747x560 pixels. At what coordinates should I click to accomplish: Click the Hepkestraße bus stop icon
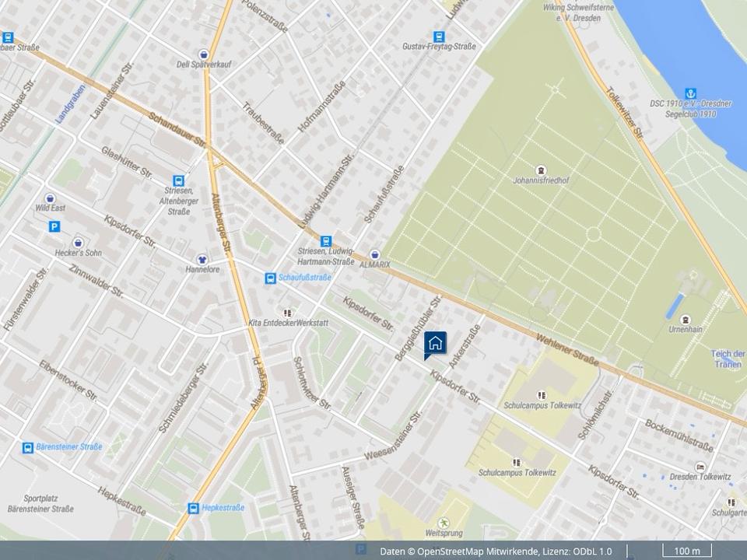click(192, 508)
